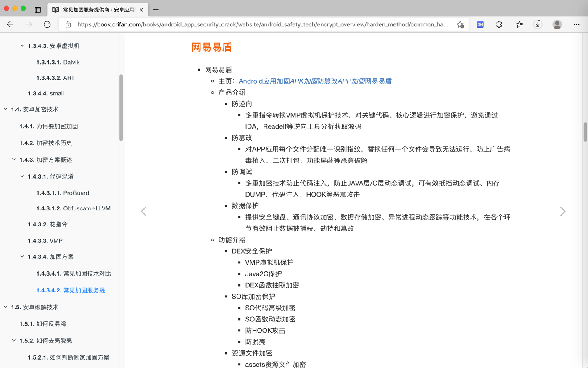The image size is (588, 368).
Task: Open the Favorites list
Action: tap(519, 24)
